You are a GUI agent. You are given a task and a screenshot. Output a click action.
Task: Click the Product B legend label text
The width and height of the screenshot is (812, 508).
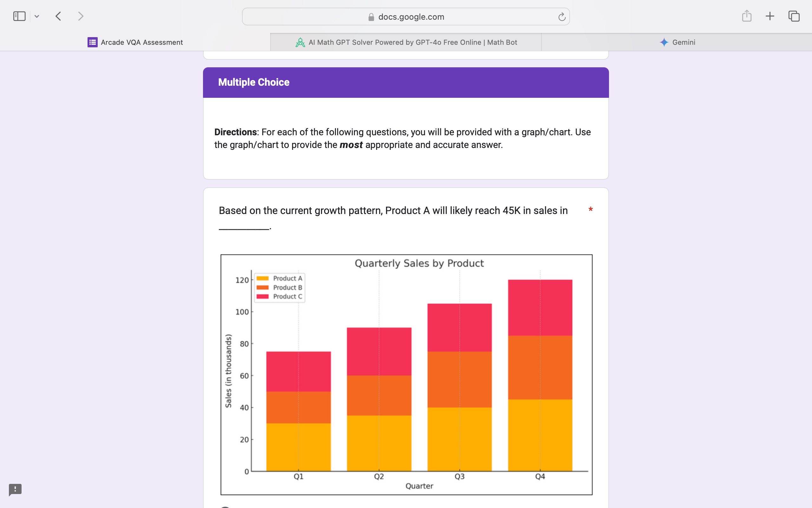click(288, 287)
